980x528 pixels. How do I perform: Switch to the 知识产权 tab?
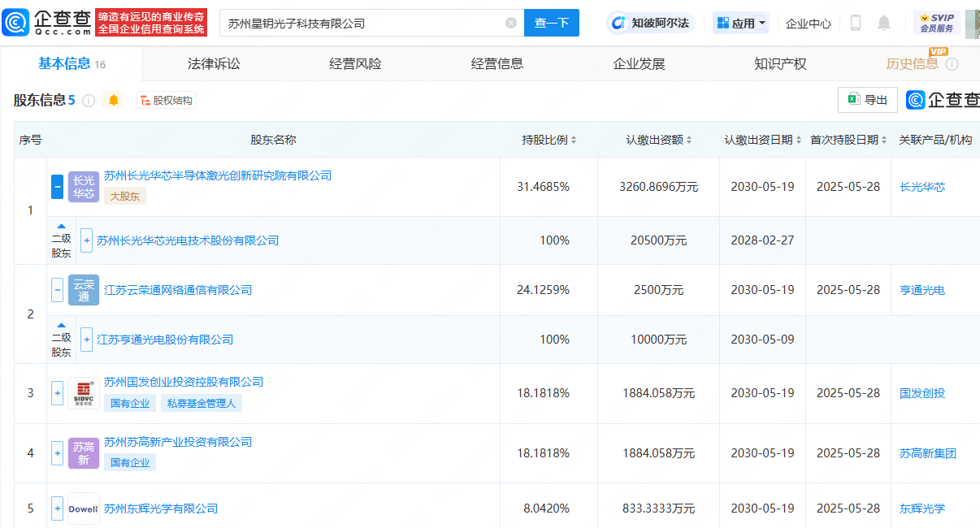[780, 63]
